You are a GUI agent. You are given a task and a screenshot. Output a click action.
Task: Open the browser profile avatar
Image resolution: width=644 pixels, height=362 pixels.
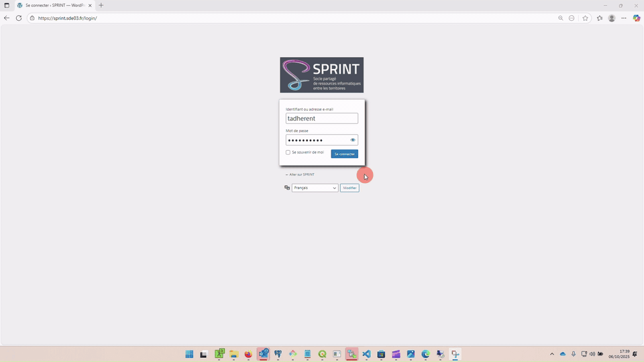point(612,18)
